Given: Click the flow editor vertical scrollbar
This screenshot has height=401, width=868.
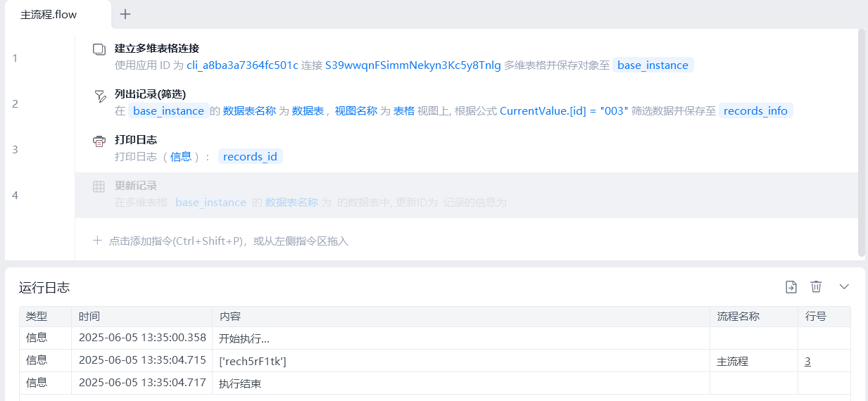Looking at the screenshot, I should (862, 141).
